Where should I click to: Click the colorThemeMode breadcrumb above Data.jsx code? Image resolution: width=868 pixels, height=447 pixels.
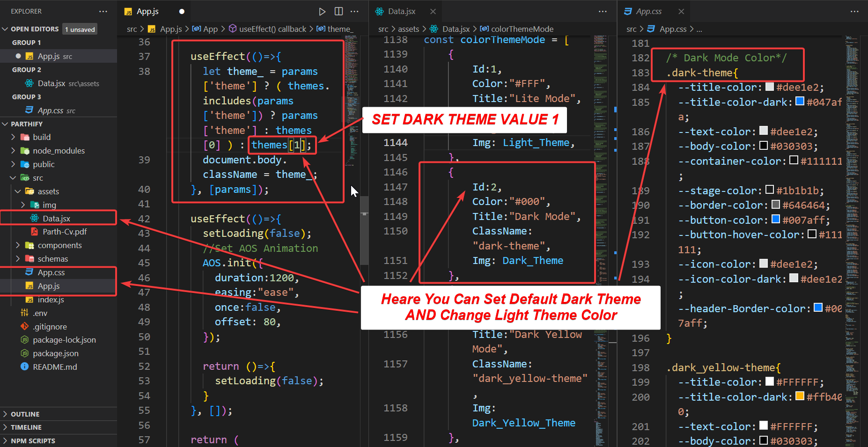(522, 29)
